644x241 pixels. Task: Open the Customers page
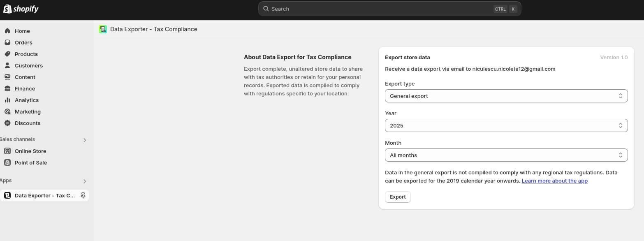(28, 65)
